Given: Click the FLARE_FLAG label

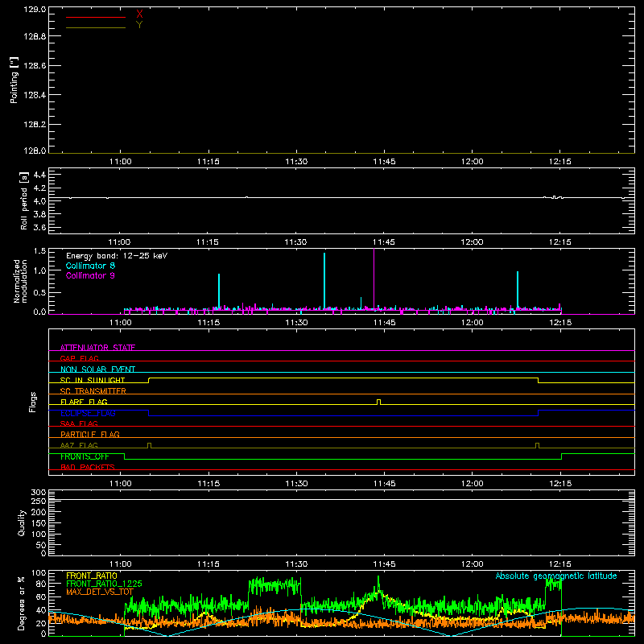Looking at the screenshot, I should click(84, 402).
